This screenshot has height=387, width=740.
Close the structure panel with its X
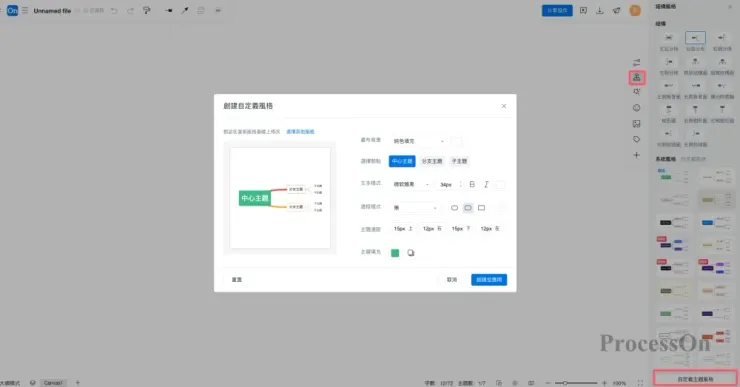(x=730, y=7)
